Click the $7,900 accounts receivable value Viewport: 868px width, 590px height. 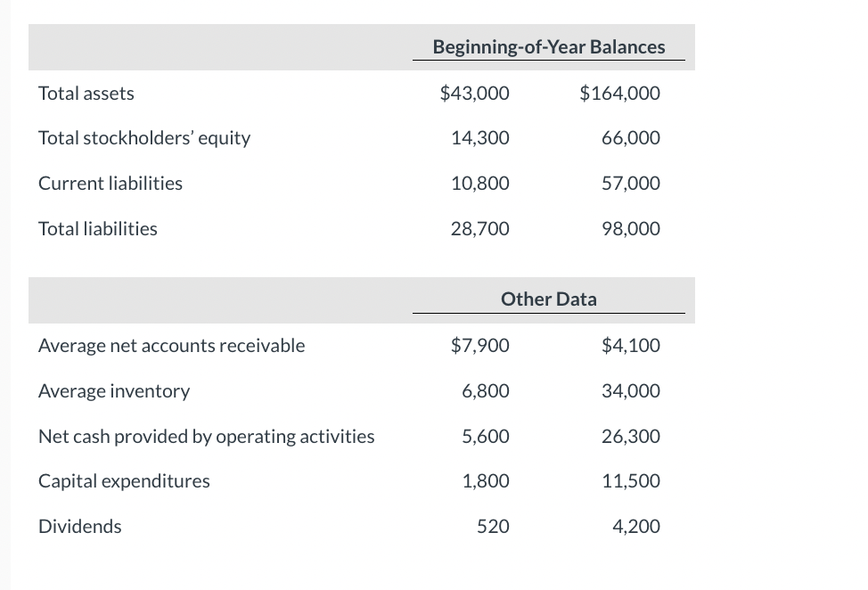(x=480, y=346)
